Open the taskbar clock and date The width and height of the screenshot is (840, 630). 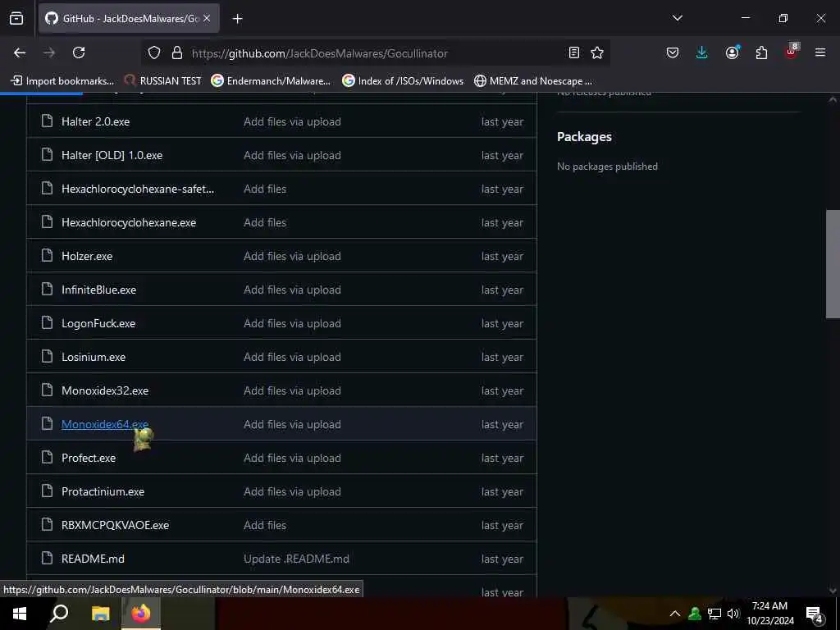(x=769, y=614)
